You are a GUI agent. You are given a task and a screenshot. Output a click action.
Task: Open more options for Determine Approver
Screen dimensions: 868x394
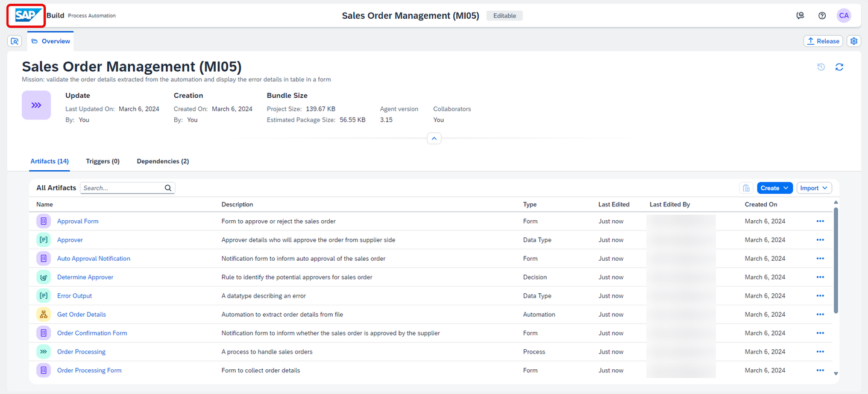[x=820, y=278]
